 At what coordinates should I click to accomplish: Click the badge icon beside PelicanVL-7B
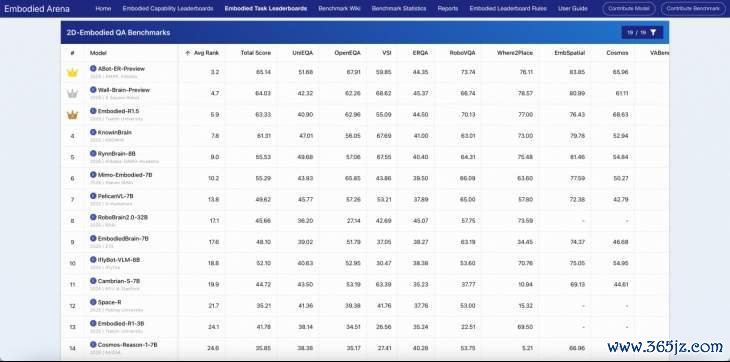(x=93, y=196)
